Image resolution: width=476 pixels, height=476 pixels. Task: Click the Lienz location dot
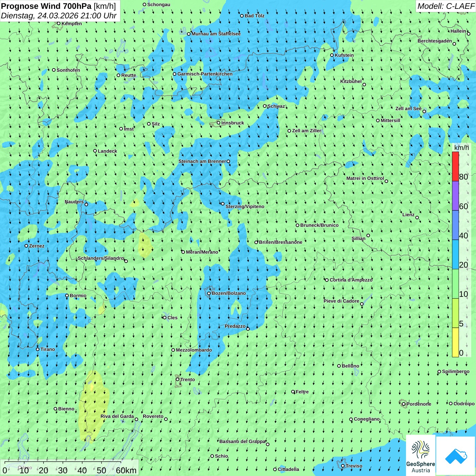pos(417,218)
